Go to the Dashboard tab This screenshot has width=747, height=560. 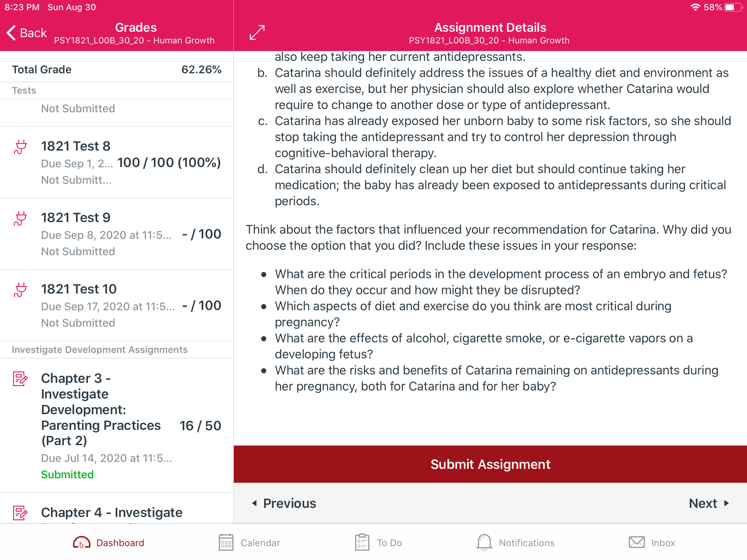tap(109, 542)
